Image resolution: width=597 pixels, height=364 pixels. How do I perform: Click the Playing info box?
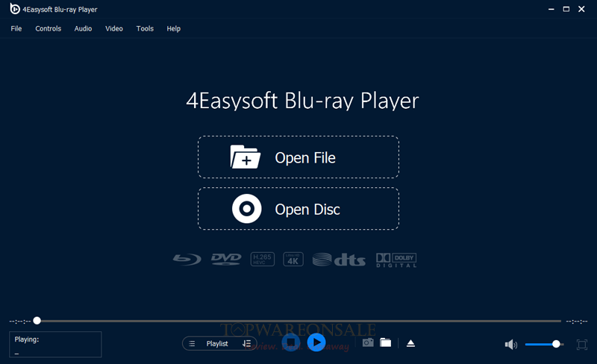55,344
